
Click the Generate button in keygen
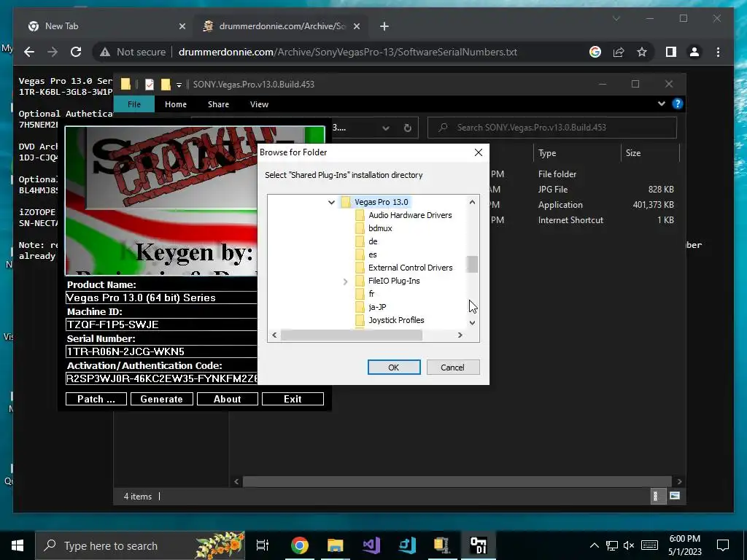161,399
